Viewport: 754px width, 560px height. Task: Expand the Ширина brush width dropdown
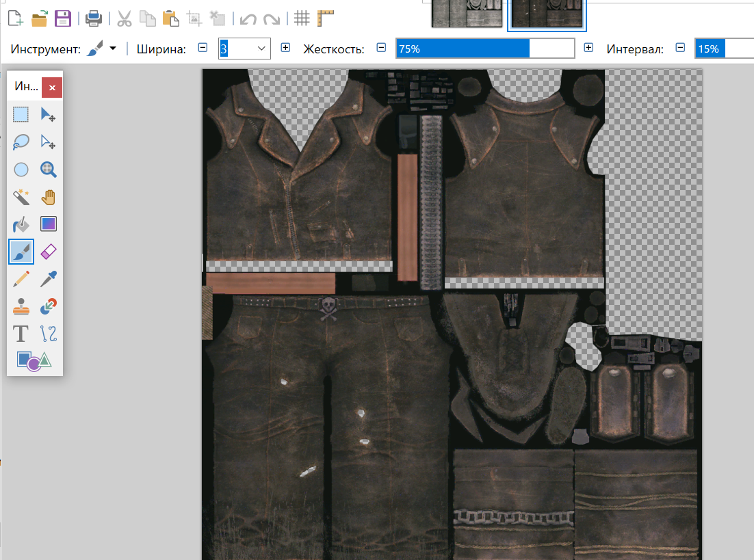coord(261,49)
